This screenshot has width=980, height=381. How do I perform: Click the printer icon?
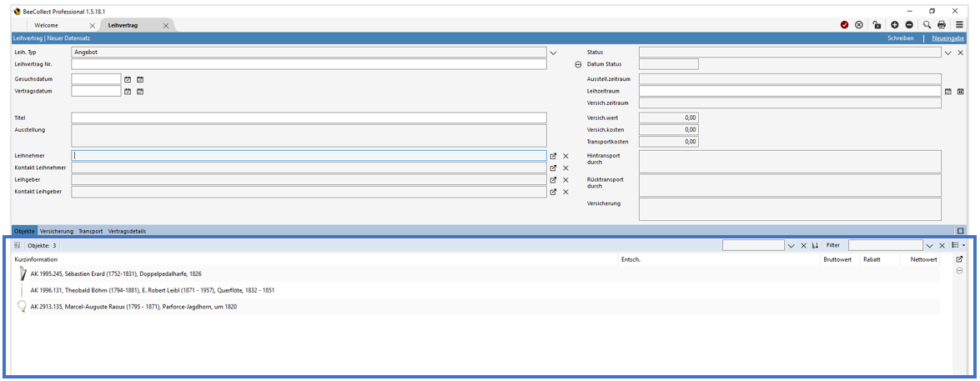[942, 25]
